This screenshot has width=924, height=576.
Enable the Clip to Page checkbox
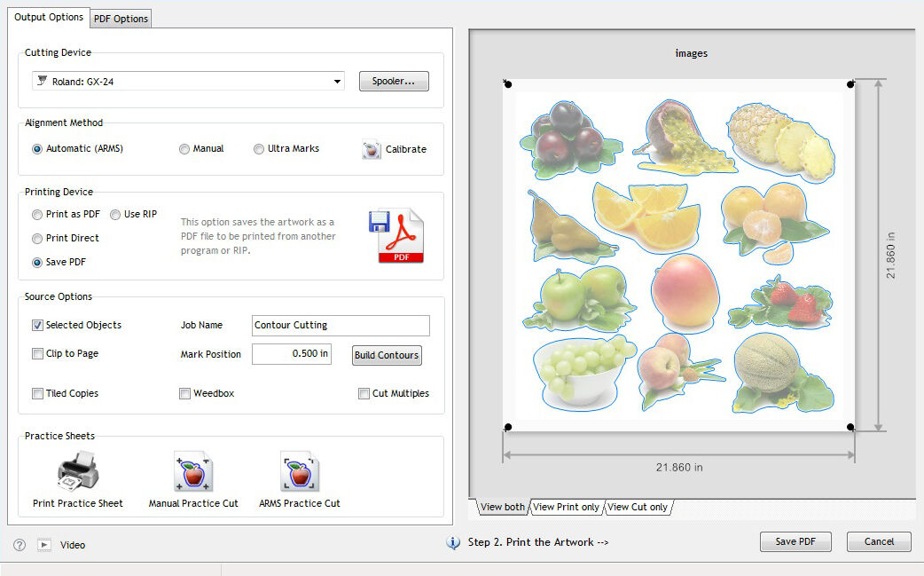click(x=37, y=354)
